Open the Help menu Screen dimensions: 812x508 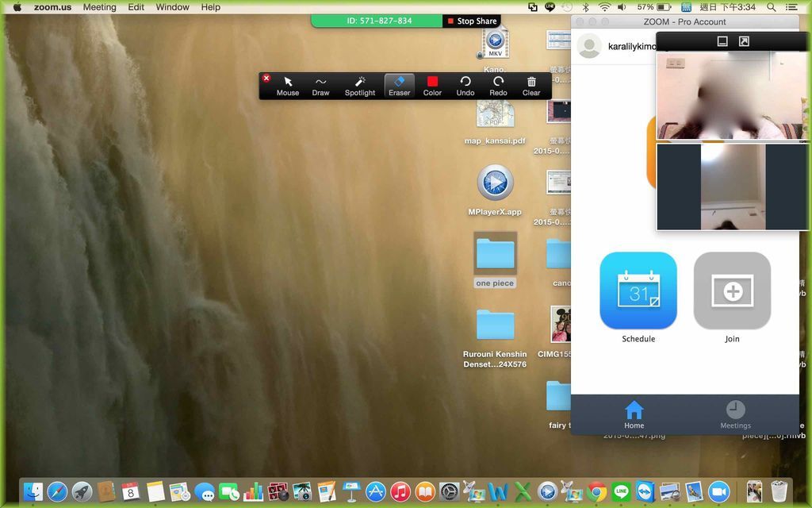210,7
